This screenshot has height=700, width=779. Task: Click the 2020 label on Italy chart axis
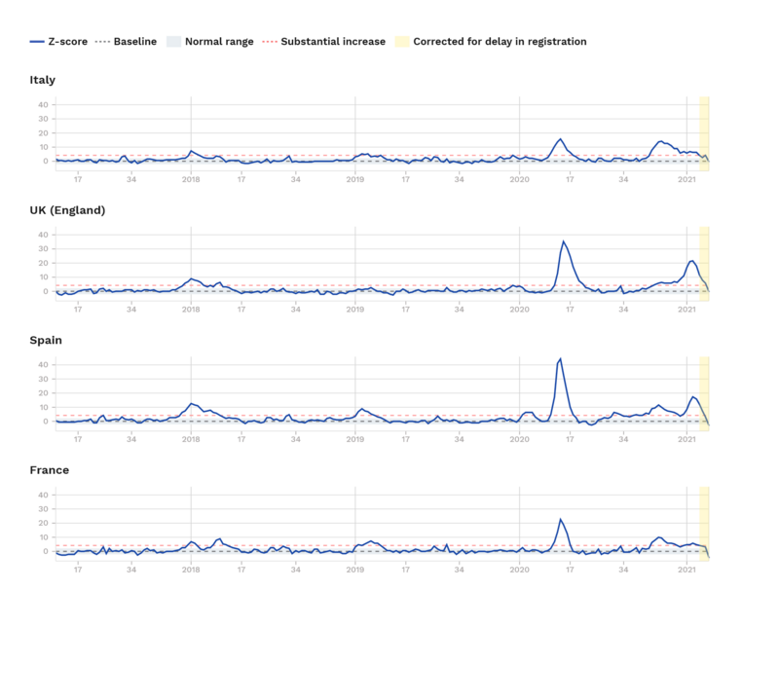tap(520, 179)
